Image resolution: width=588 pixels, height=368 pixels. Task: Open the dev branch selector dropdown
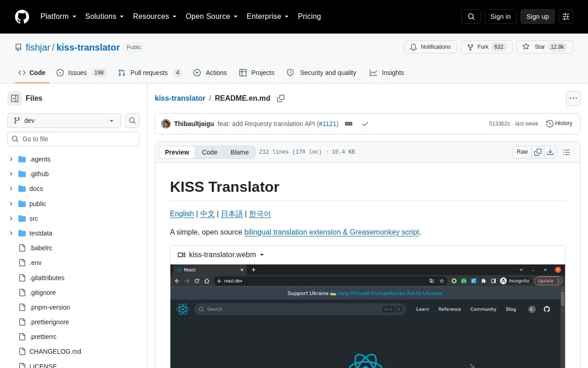tap(64, 121)
